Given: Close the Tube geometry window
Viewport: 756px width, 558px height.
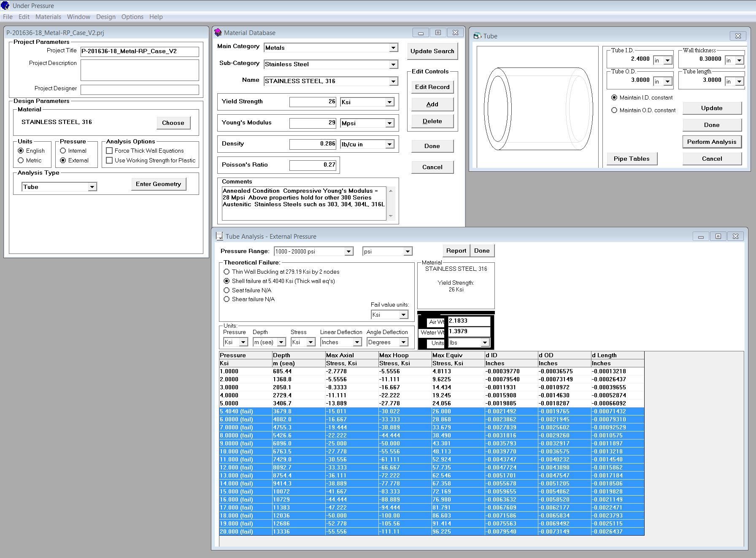Looking at the screenshot, I should pos(738,36).
